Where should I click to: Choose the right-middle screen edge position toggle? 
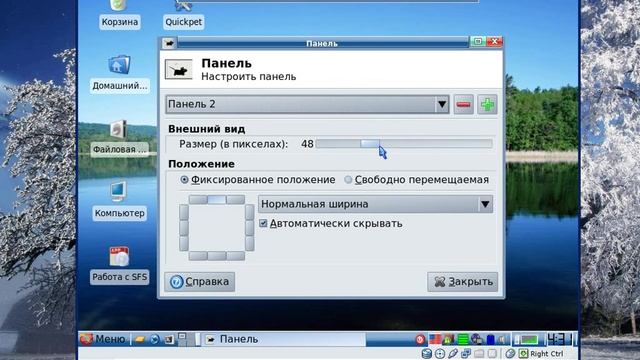point(249,228)
